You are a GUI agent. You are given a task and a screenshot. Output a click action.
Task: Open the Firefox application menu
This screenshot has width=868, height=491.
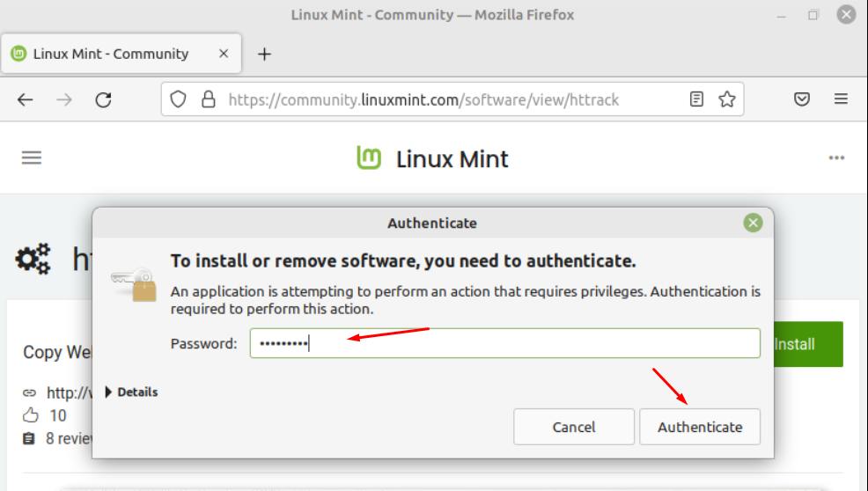(x=841, y=99)
